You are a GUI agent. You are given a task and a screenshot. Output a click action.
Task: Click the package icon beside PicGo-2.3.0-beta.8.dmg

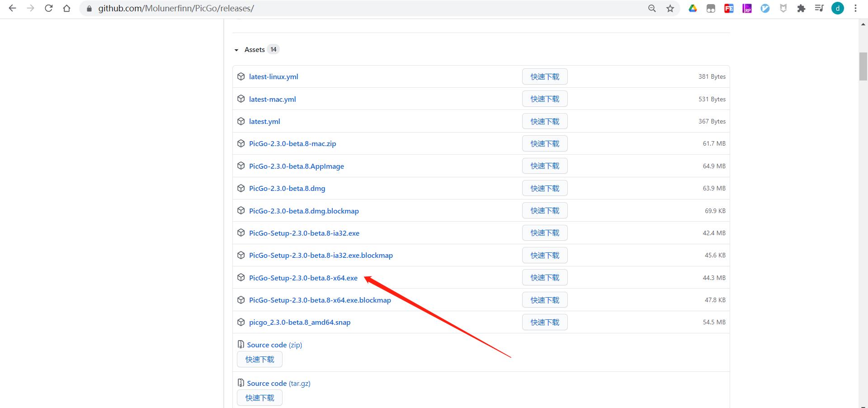(241, 188)
